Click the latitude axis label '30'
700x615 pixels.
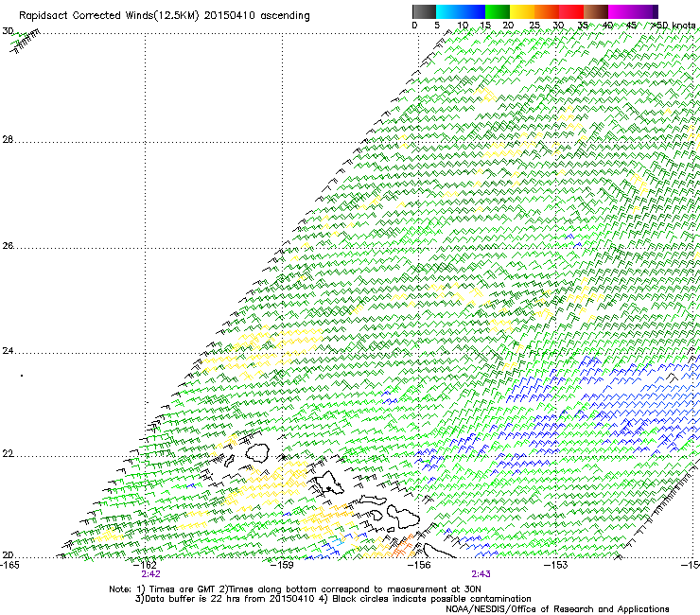8,31
